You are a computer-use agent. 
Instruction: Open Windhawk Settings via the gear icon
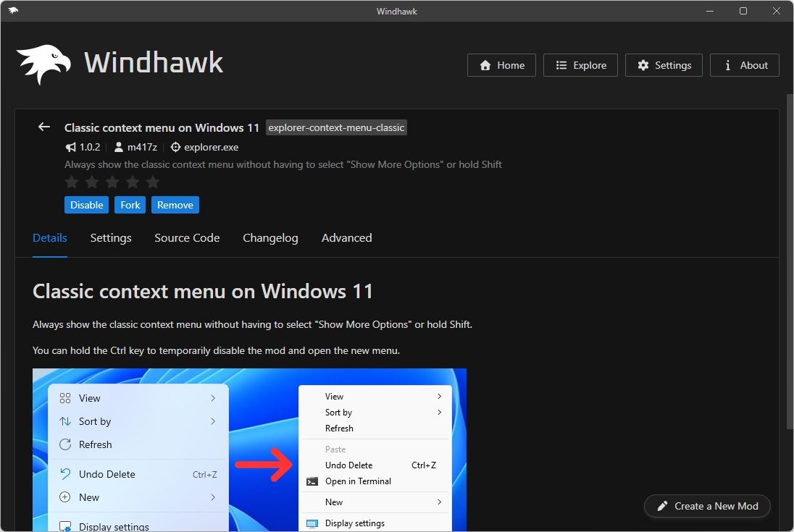pyautogui.click(x=643, y=64)
